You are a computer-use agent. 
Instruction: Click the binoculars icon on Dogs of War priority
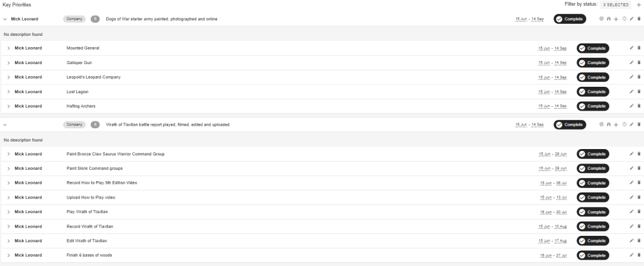pyautogui.click(x=609, y=19)
